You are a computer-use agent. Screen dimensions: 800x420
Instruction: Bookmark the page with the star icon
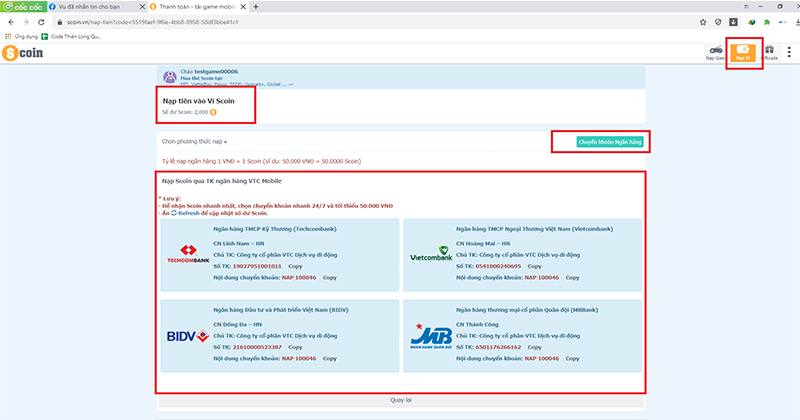tap(703, 22)
